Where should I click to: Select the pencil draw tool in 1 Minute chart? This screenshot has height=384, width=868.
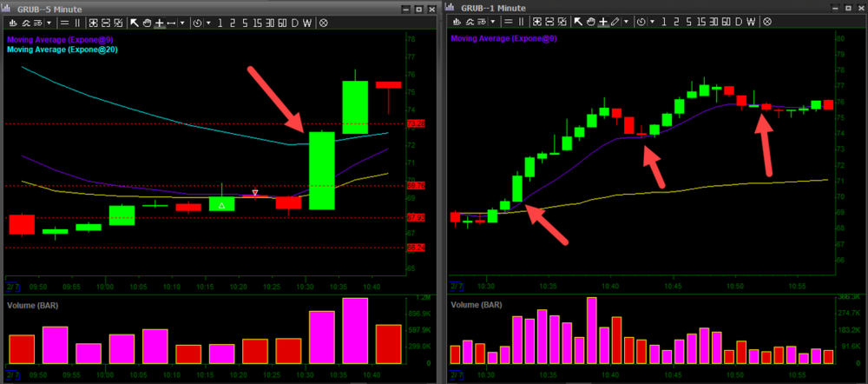615,22
